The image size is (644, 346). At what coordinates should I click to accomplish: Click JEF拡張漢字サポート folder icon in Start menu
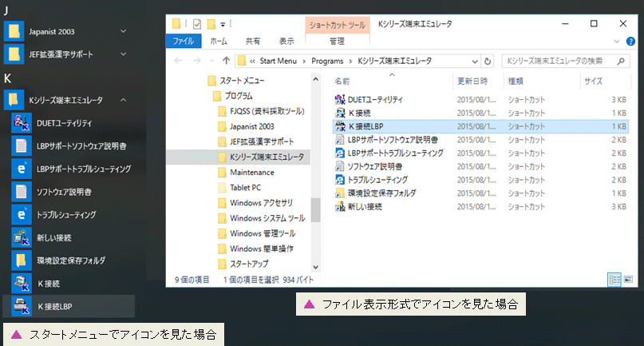(14, 54)
